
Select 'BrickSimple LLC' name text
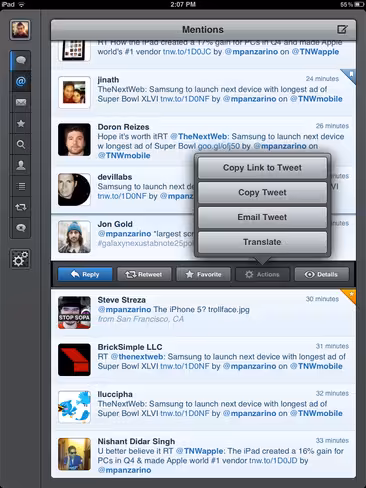(x=130, y=347)
